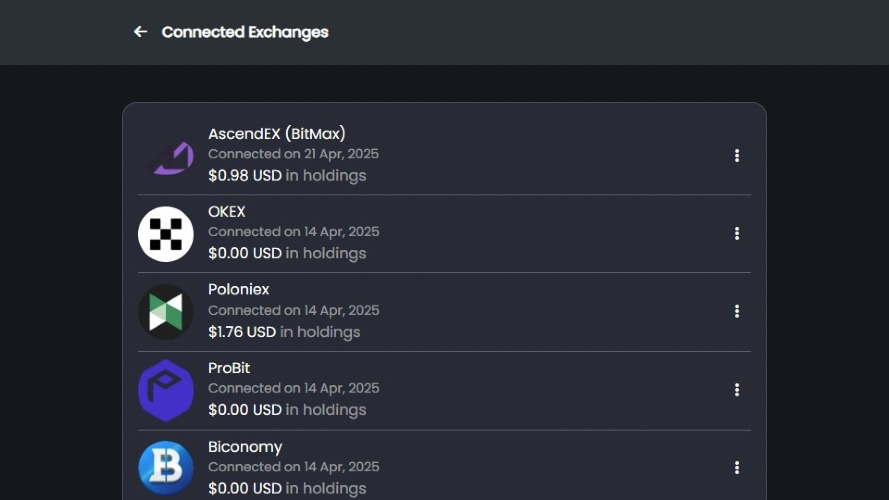Viewport: 889px width, 500px height.
Task: Click Poloniex $1.76 USD holdings amount
Action: coord(242,332)
